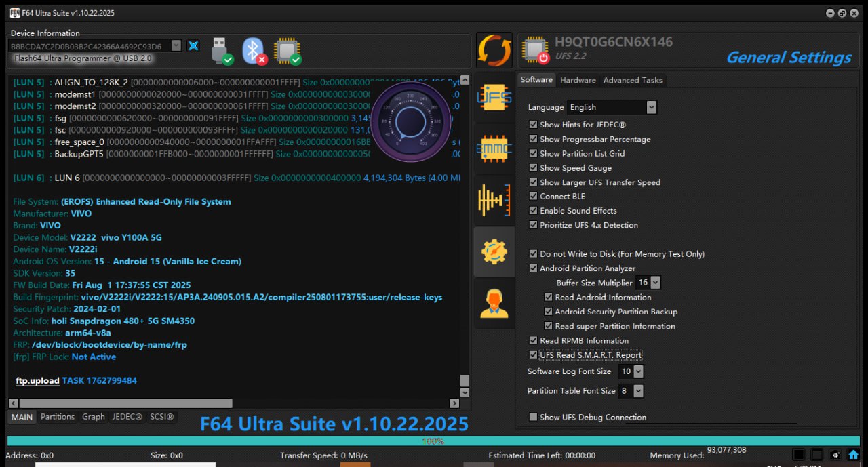The image size is (868, 467).
Task: Click the chip power icon beside H9QT0G6CN6X146
Action: click(535, 49)
